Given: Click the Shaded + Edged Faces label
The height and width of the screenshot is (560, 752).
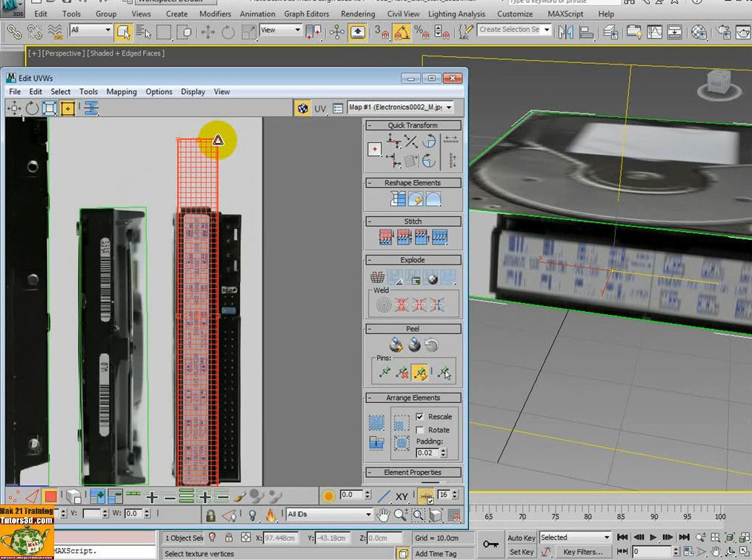Looking at the screenshot, I should tap(126, 53).
